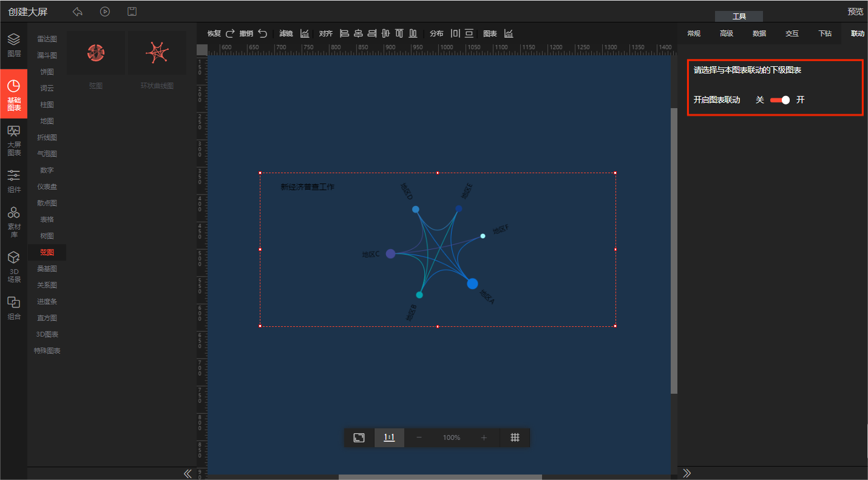Choose the 弦图 chord chart thumbnail
Viewport: 868px width, 480px height.
click(96, 53)
